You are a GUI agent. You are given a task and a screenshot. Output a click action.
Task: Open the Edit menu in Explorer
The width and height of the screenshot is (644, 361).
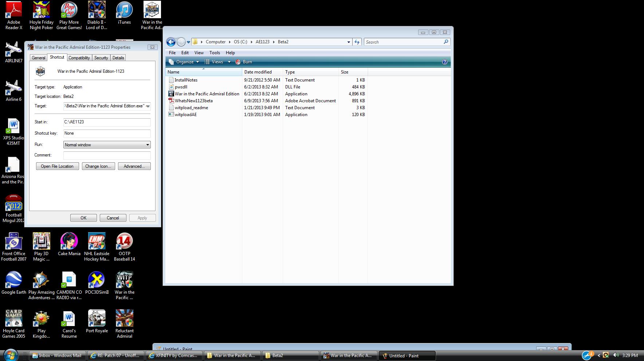click(185, 53)
